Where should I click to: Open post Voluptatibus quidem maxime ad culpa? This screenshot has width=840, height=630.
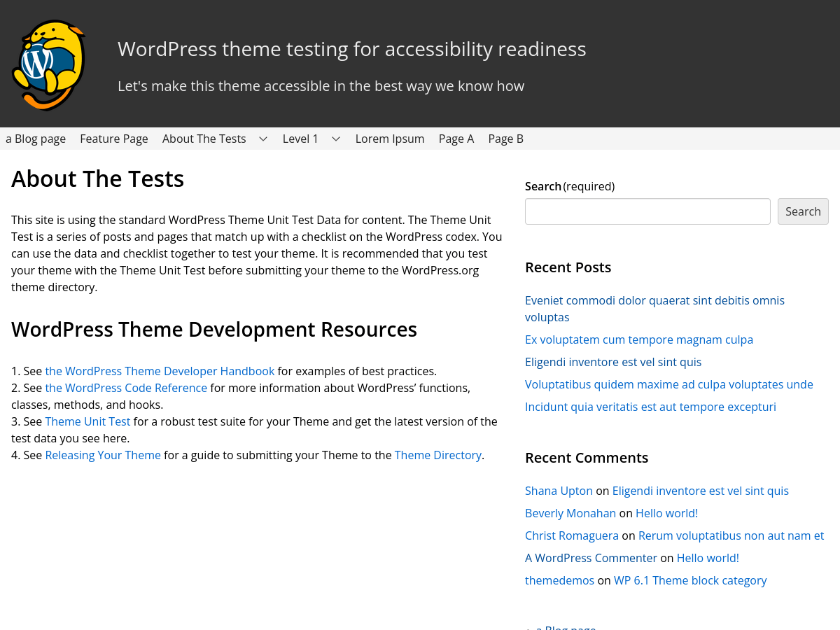(669, 384)
